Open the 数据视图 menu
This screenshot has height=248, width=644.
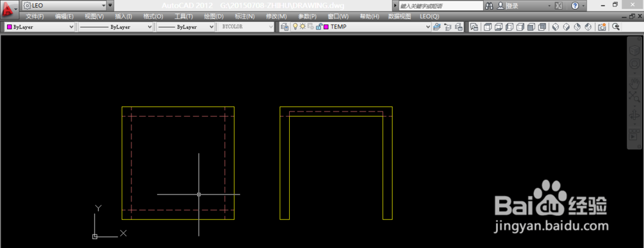(399, 16)
